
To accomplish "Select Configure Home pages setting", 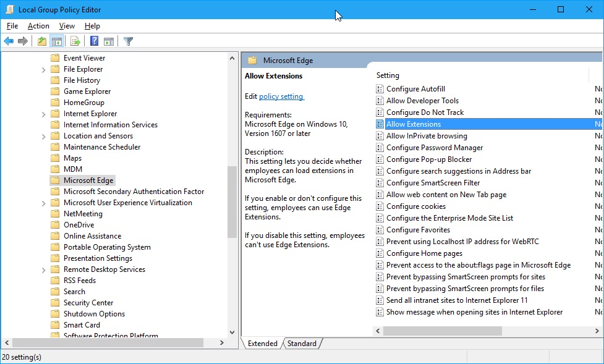I will click(424, 253).
